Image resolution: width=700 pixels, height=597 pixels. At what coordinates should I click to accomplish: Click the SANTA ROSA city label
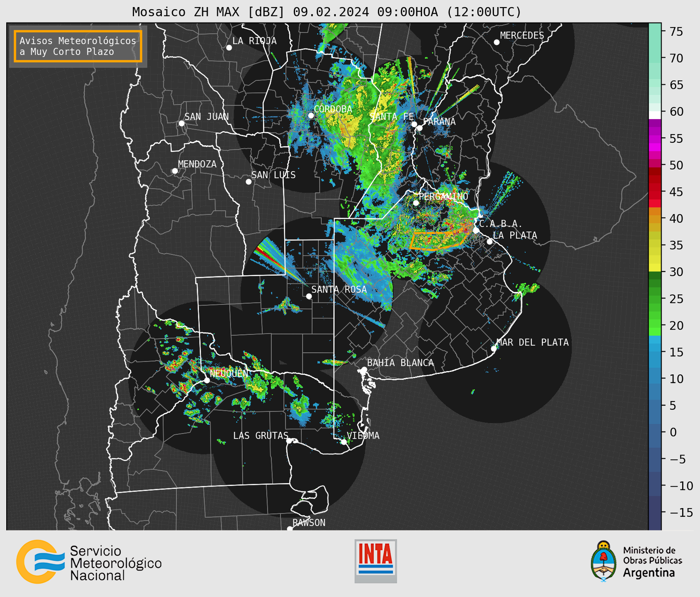click(x=339, y=289)
